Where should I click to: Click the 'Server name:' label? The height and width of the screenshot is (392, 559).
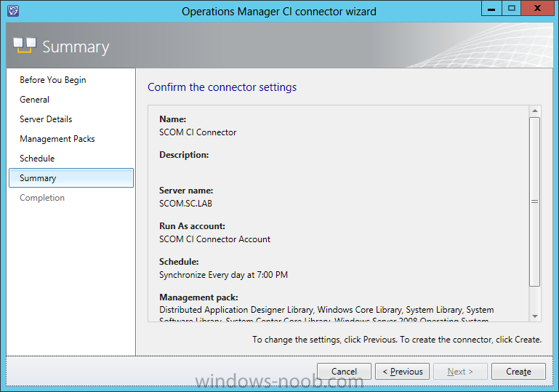tap(186, 191)
